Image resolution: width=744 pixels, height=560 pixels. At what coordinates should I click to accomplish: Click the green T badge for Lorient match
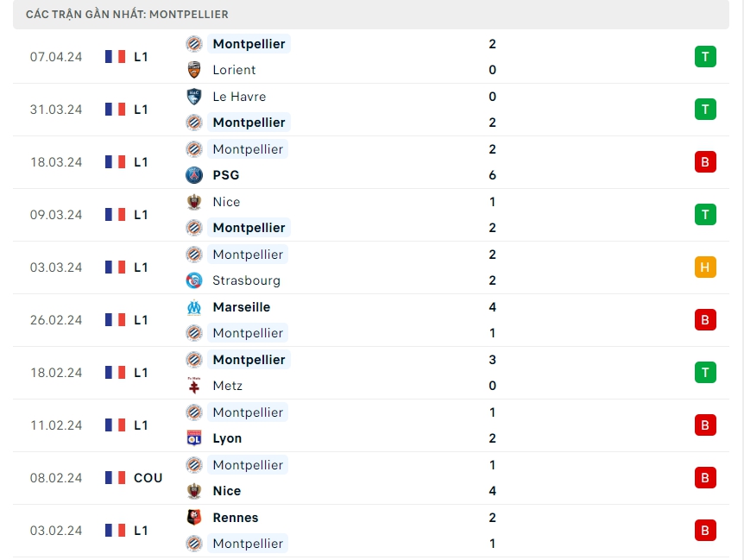(x=705, y=57)
